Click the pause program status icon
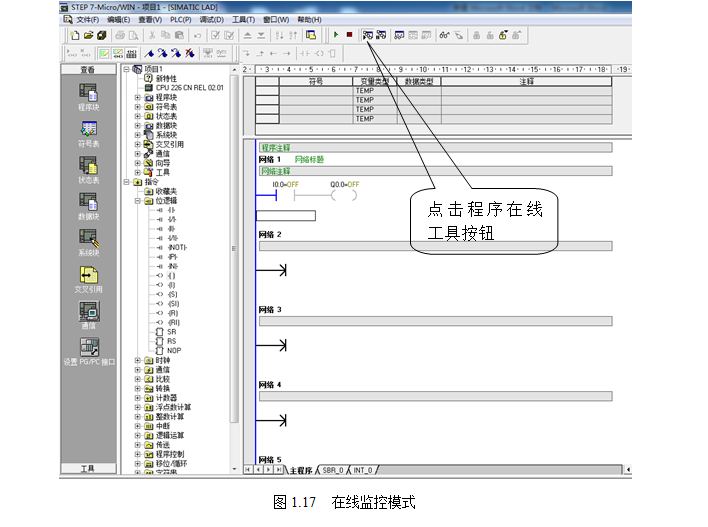The height and width of the screenshot is (527, 708). click(x=381, y=35)
